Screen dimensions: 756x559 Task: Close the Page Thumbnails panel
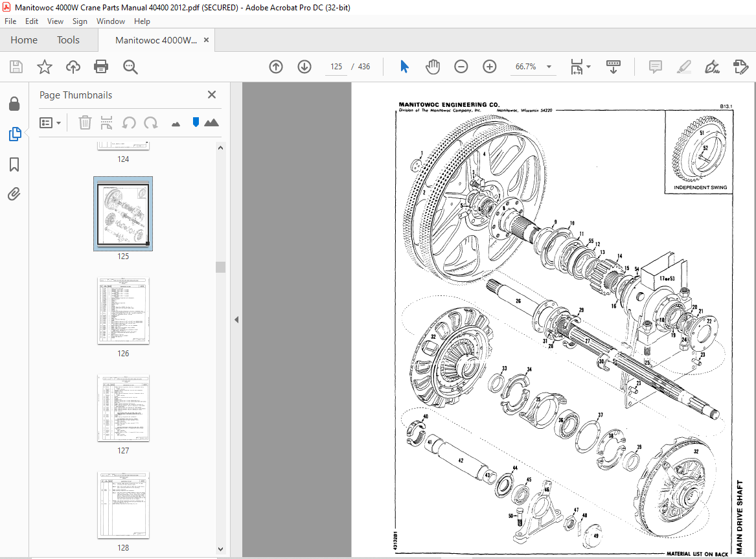pos(212,95)
